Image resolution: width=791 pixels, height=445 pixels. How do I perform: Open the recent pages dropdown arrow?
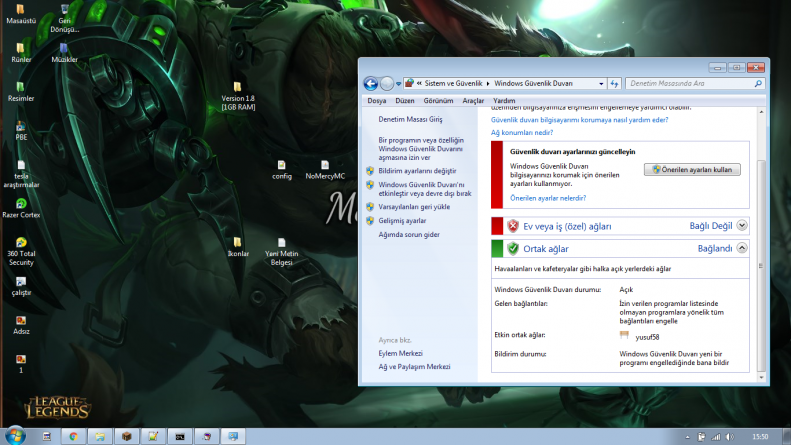click(399, 84)
